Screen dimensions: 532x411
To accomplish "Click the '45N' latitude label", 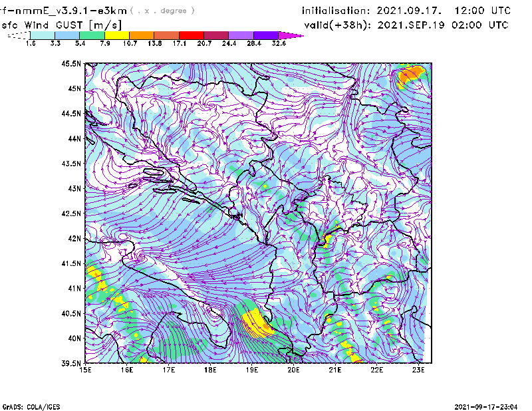I will [x=74, y=88].
